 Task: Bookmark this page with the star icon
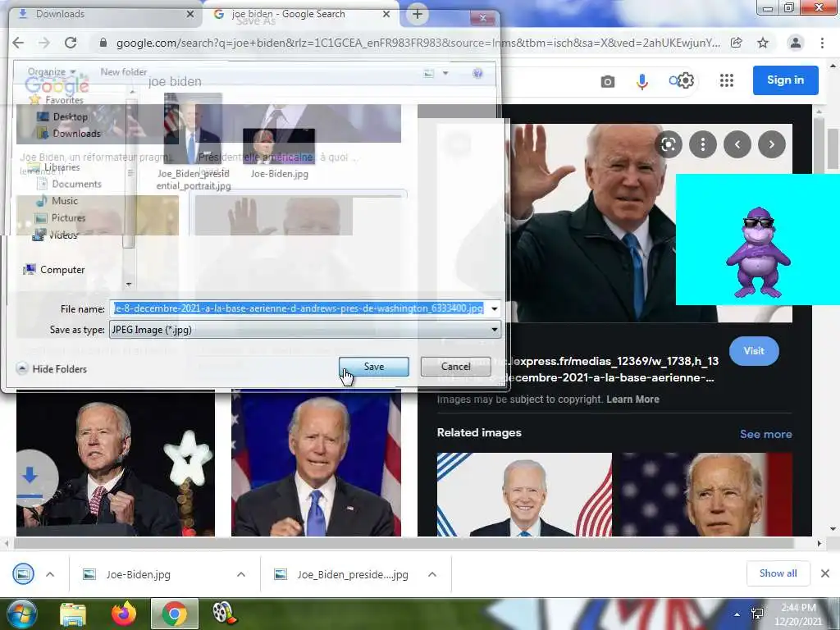point(763,43)
